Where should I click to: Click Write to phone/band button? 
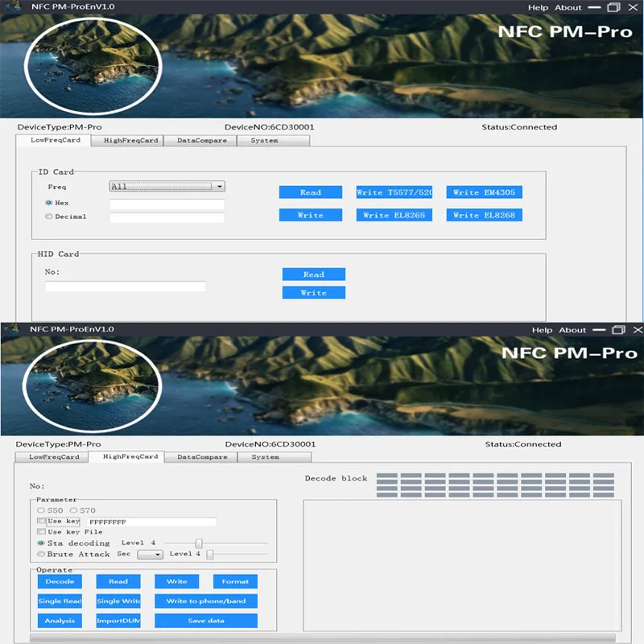206,601
